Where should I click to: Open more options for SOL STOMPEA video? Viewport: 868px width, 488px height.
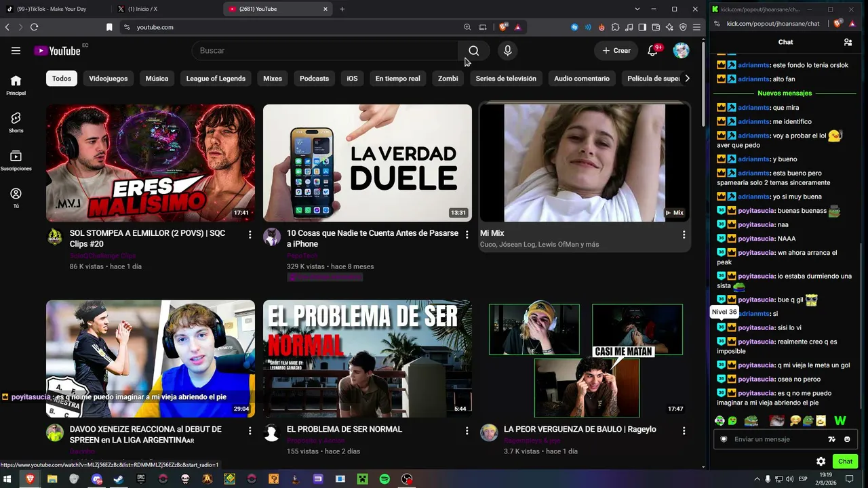click(x=250, y=235)
